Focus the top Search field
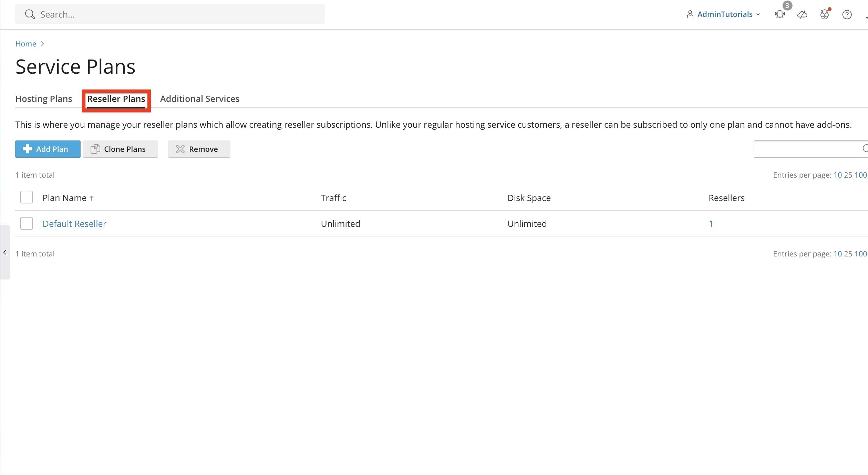The width and height of the screenshot is (868, 475). (170, 14)
